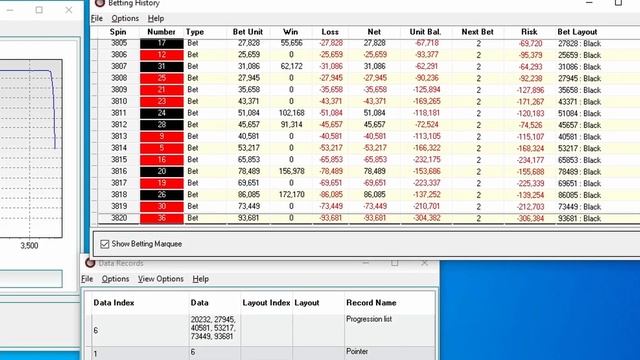This screenshot has width=640, height=360.
Task: Click the Net column header
Action: [374, 32]
